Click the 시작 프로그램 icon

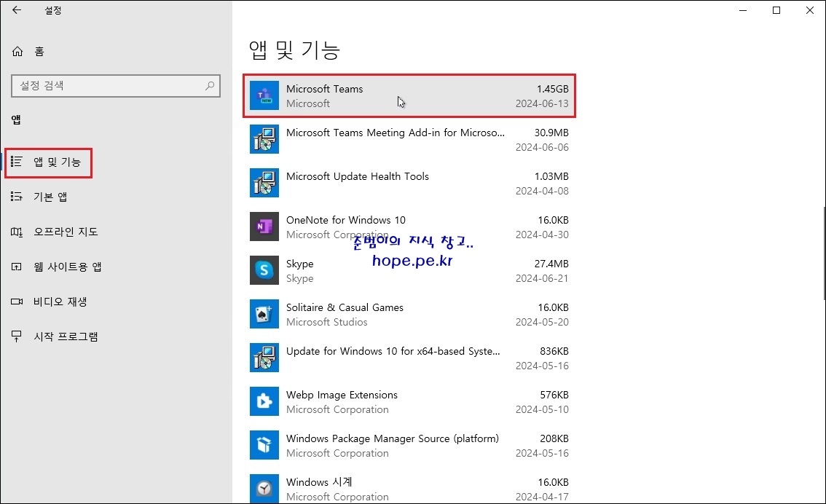coord(17,336)
